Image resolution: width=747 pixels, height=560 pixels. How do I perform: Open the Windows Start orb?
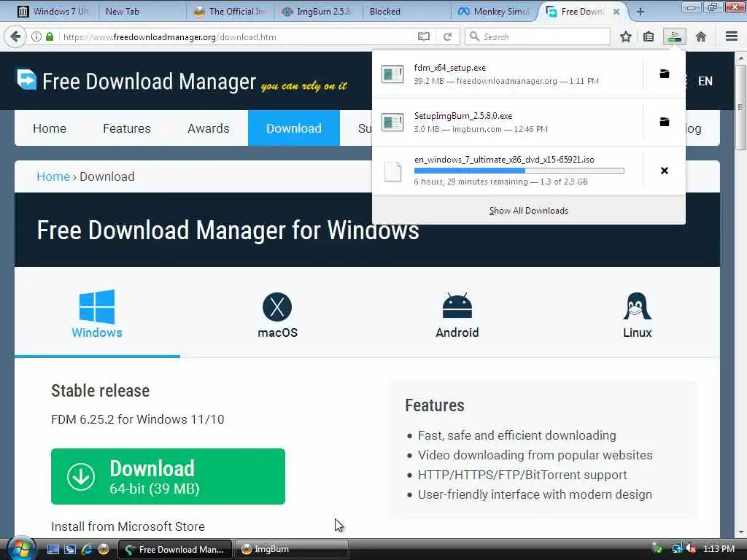coord(21,548)
